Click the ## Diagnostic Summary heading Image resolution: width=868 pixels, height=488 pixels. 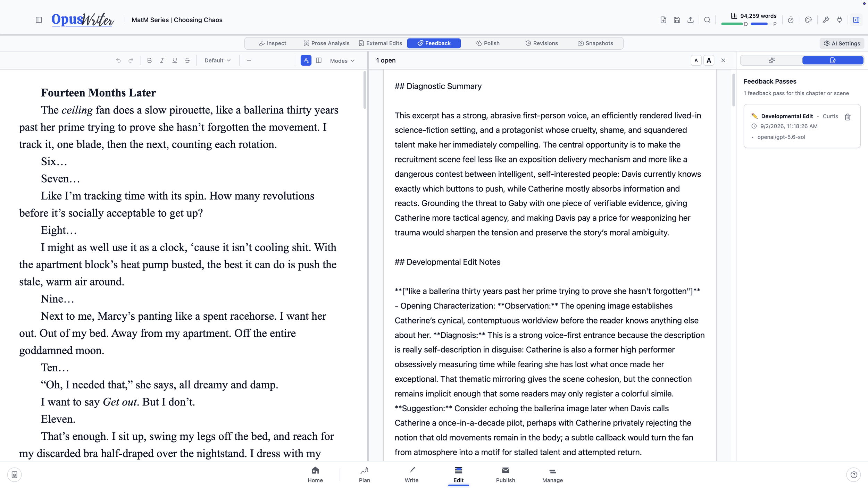pyautogui.click(x=438, y=86)
